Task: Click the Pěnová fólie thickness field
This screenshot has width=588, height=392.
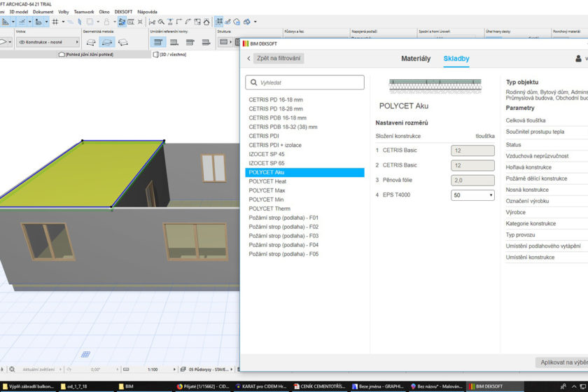Action: click(x=472, y=181)
